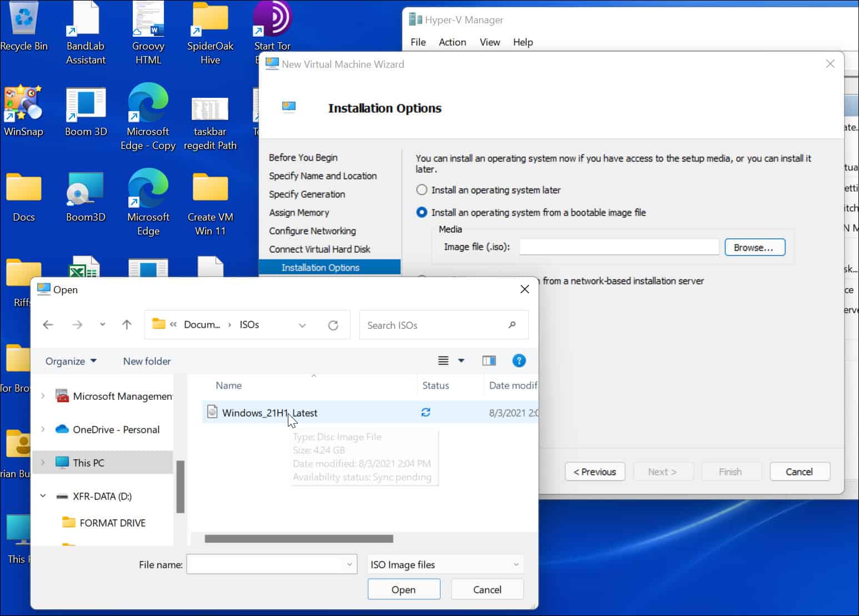Select install from bootable image file option

coord(422,212)
